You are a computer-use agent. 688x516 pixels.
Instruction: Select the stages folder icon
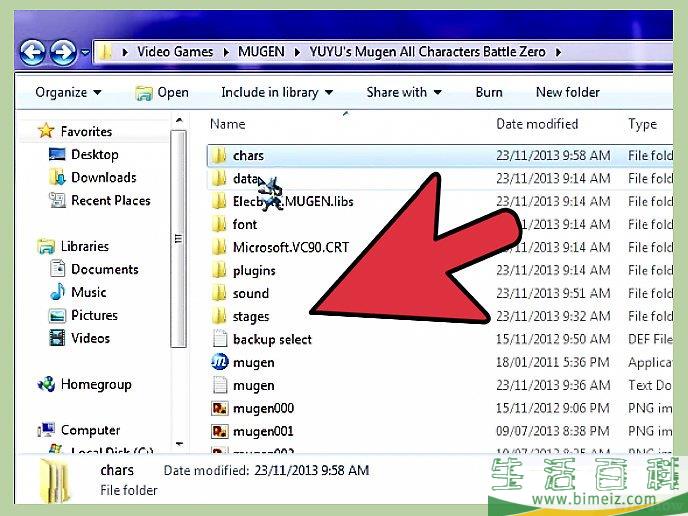coord(219,316)
